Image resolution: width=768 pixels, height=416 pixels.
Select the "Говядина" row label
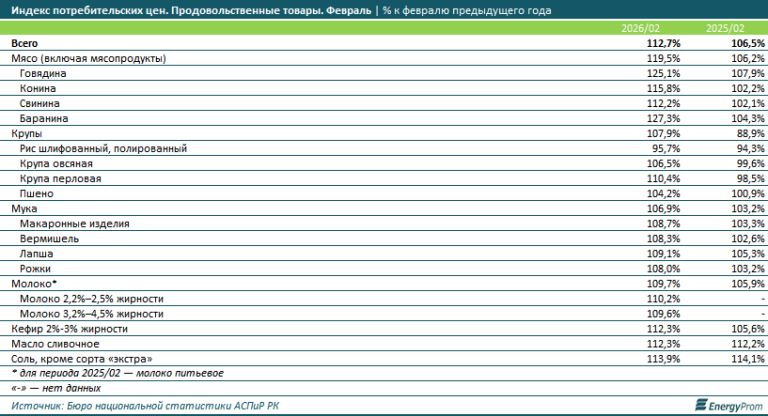click(45, 74)
